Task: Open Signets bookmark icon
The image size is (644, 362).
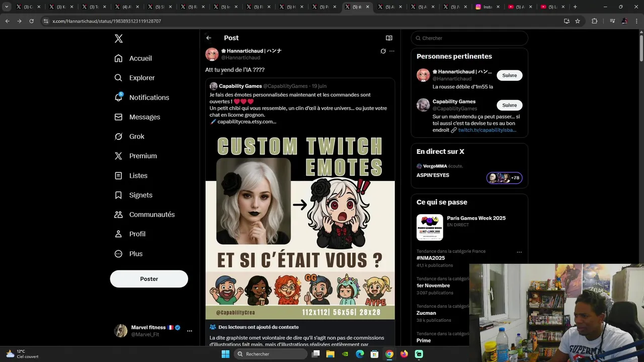Action: (x=118, y=195)
